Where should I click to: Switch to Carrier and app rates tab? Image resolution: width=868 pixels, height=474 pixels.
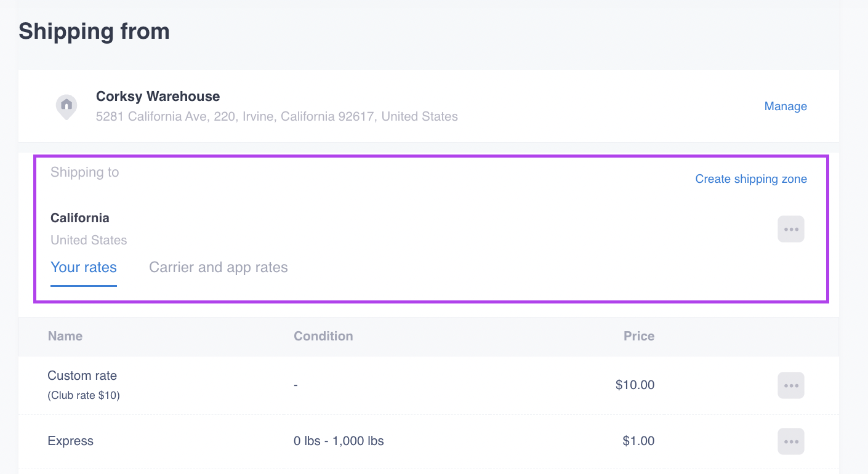point(219,267)
